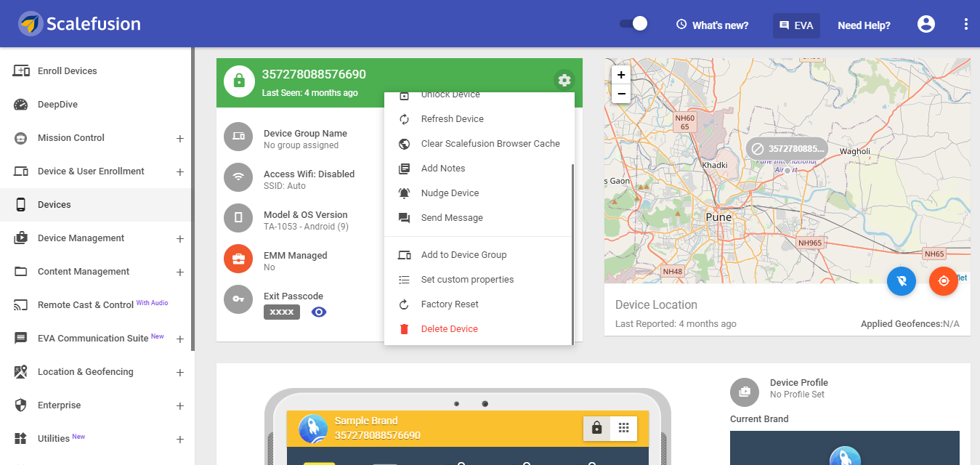980x465 pixels.
Task: Select Devices in the sidebar
Action: tap(97, 205)
